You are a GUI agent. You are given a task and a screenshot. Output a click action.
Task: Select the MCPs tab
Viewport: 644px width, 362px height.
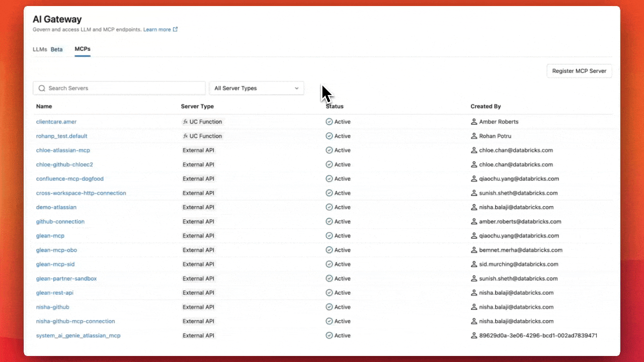point(83,49)
